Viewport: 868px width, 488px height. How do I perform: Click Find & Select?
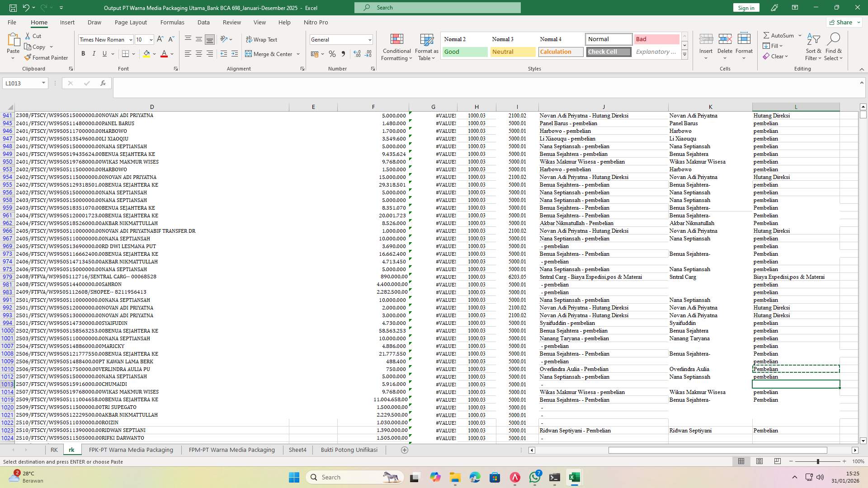pos(834,47)
